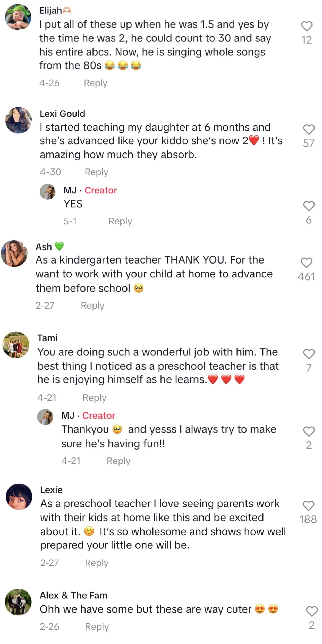Reply to Tami's comment
Image resolution: width=322 pixels, height=644 pixels.
94,397
